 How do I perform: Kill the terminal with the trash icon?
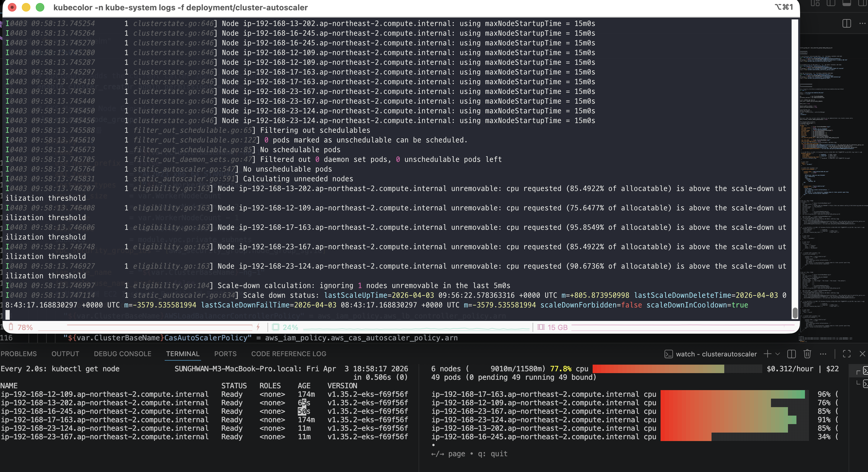click(x=807, y=354)
